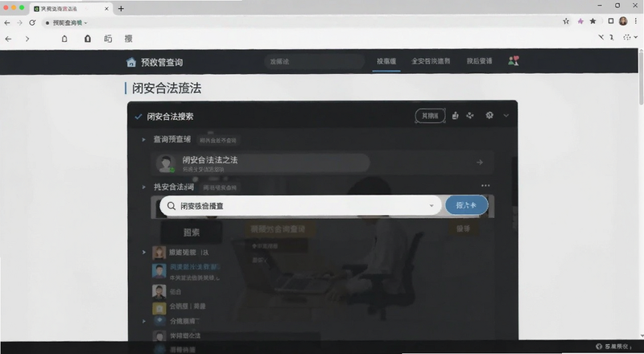Reload the page with the refresh icon
644x354 pixels.
click(x=32, y=23)
